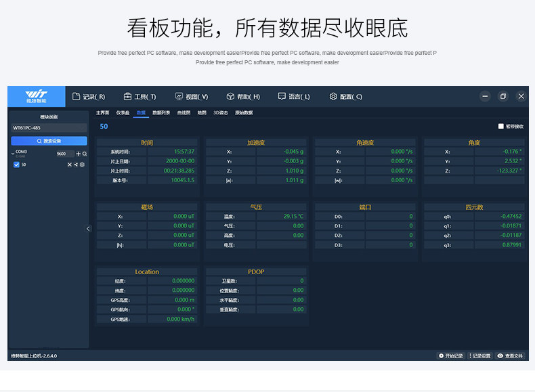This screenshot has height=392, width=535.
Task: Collapse the left sidebar with the arrow
Action: (x=88, y=229)
